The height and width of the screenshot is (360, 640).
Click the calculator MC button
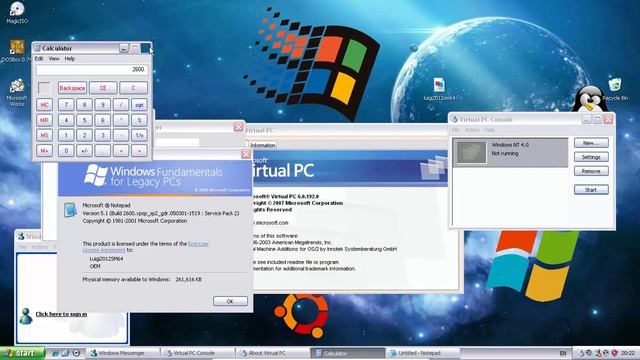(x=44, y=105)
